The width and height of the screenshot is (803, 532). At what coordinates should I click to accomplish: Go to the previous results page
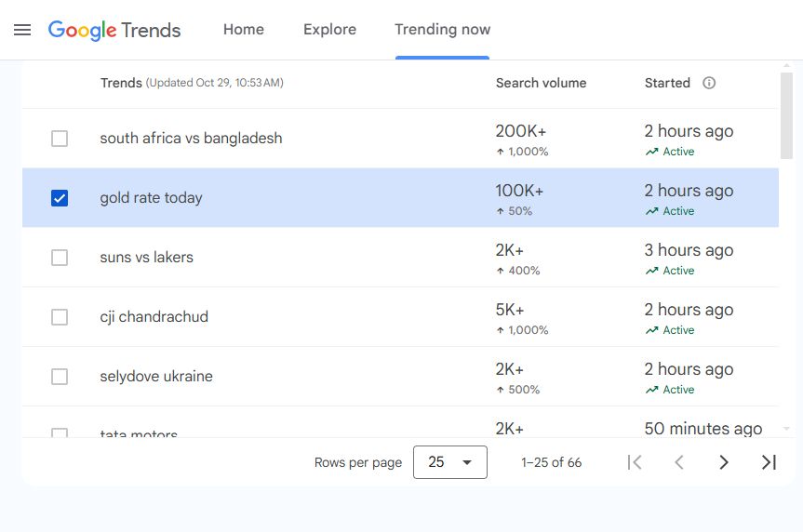click(x=679, y=462)
